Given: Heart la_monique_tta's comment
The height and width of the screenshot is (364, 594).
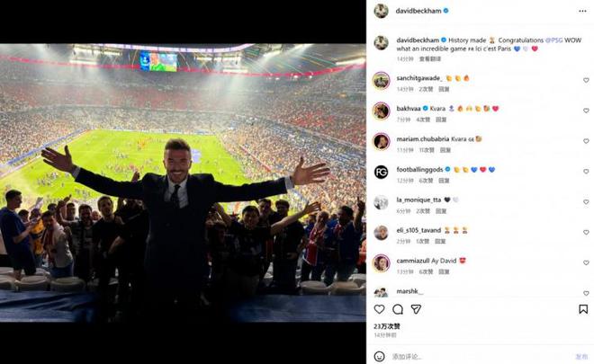Looking at the screenshot, I should point(586,202).
